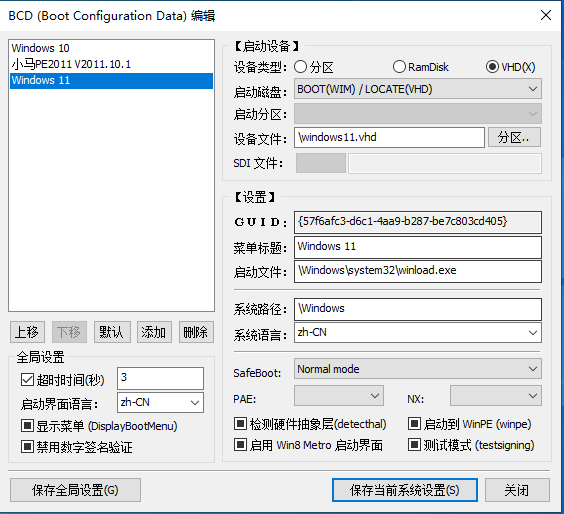This screenshot has height=514, width=564.
Task: Click timeout seconds input field
Action: click(160, 378)
